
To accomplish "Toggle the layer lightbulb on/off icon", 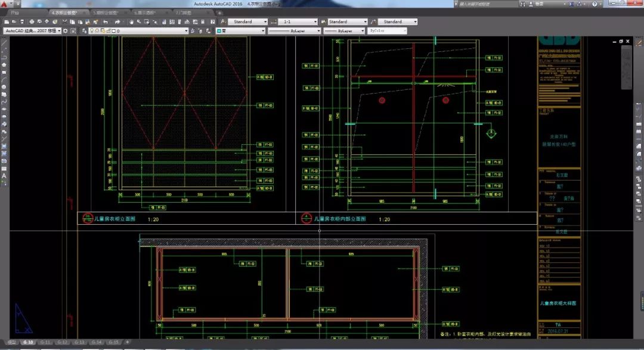I will [91, 31].
